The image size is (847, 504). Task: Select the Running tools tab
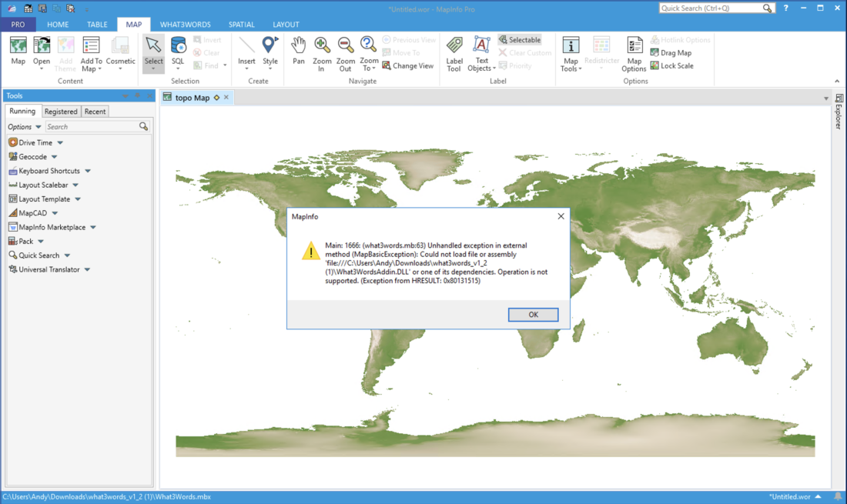(22, 111)
